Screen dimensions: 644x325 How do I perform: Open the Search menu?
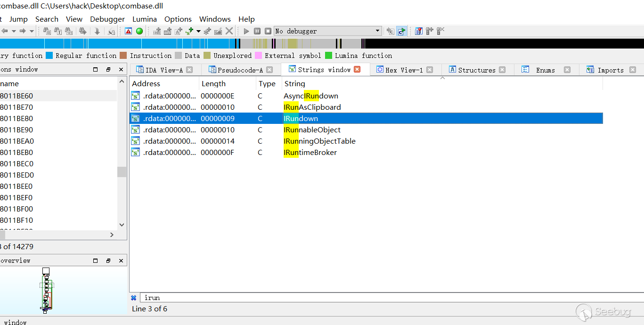47,19
